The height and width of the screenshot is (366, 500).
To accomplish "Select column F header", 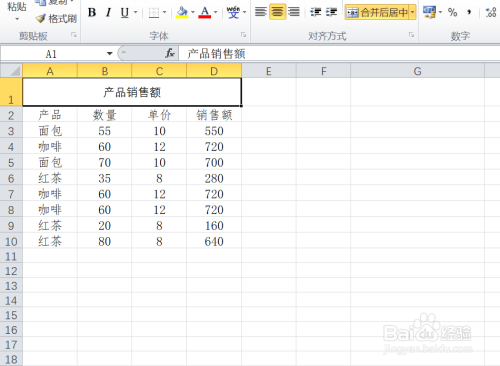I will [x=323, y=71].
